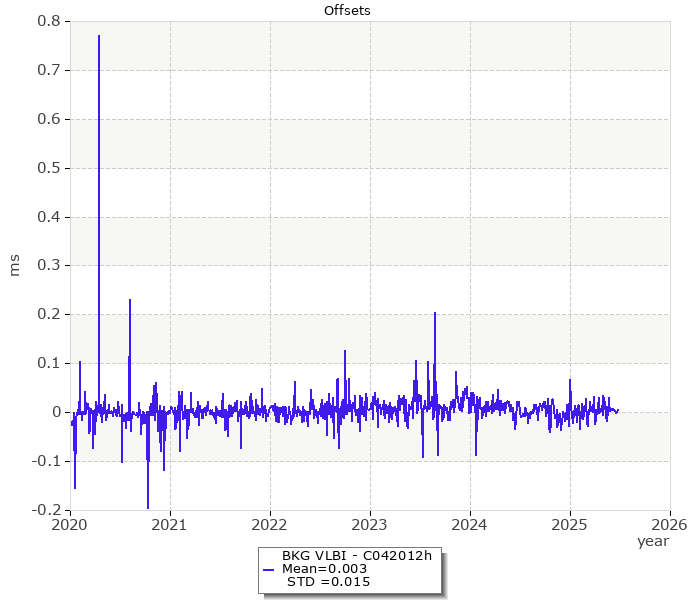Click y-axis tick label 0.2
Image resolution: width=700 pixels, height=600 pixels.
pos(49,314)
